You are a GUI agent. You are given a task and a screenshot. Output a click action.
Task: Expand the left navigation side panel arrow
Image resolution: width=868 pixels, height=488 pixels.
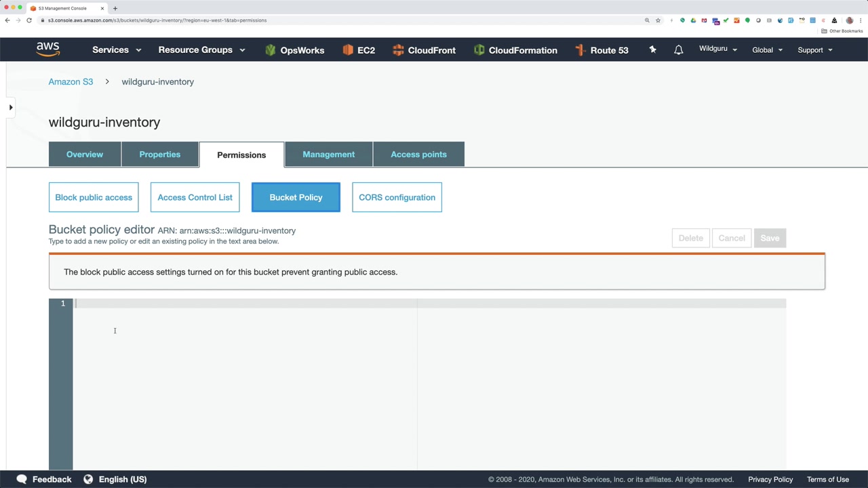click(x=11, y=107)
